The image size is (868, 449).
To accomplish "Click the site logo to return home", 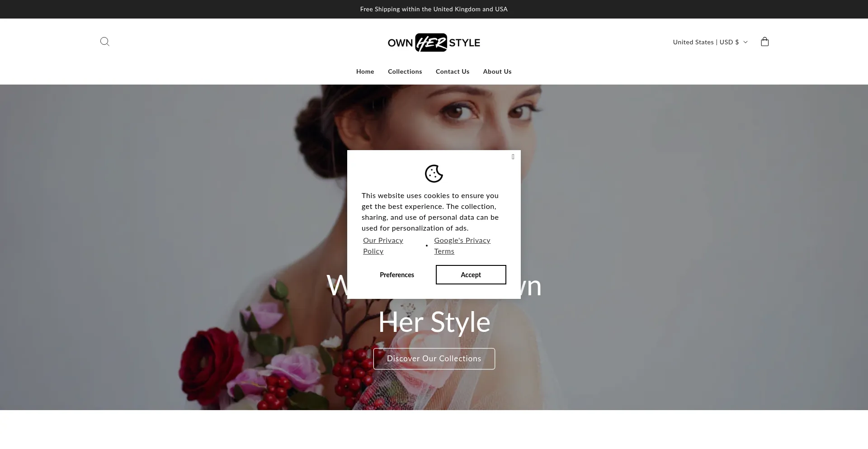I will (x=434, y=42).
